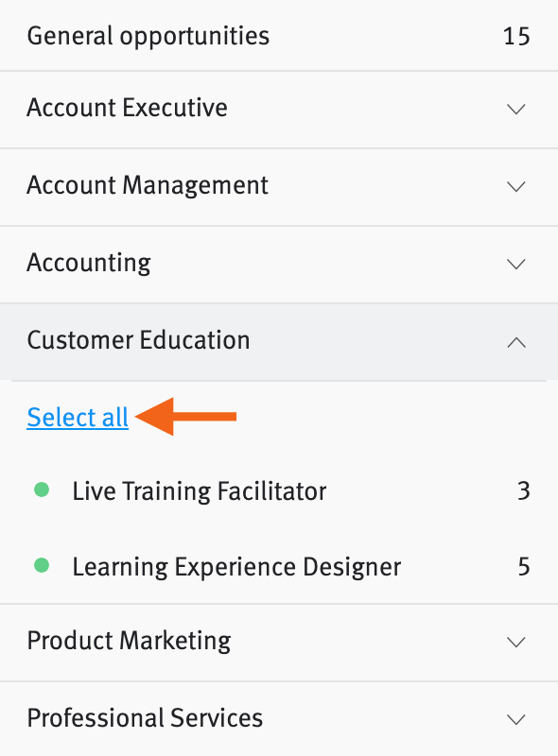Expand the Product Marketing chevron
The width and height of the screenshot is (558, 756).
[516, 643]
